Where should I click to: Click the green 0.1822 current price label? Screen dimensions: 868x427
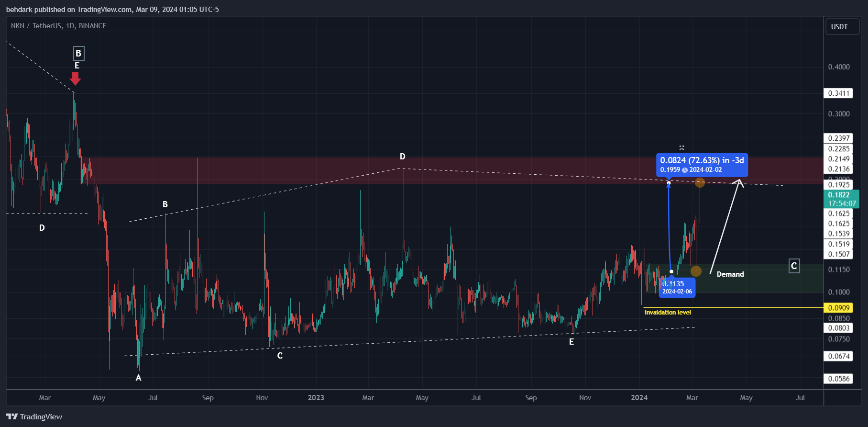coord(839,195)
